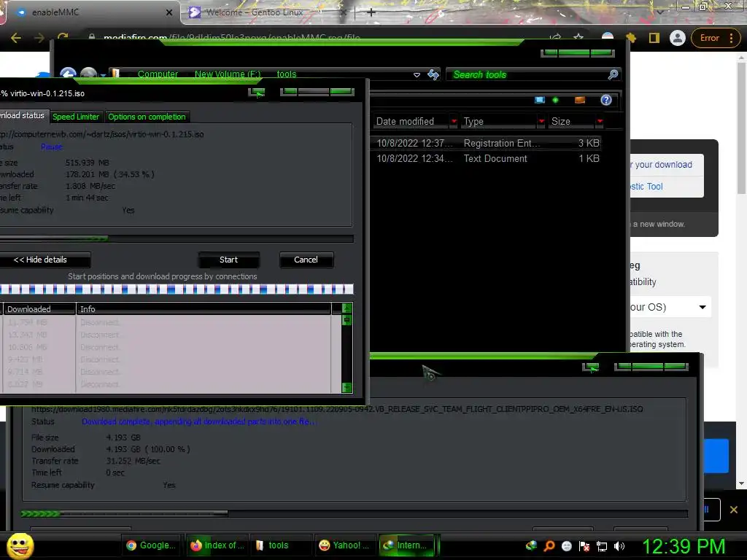Click the Explorer refresh arrows icon

pyautogui.click(x=433, y=74)
